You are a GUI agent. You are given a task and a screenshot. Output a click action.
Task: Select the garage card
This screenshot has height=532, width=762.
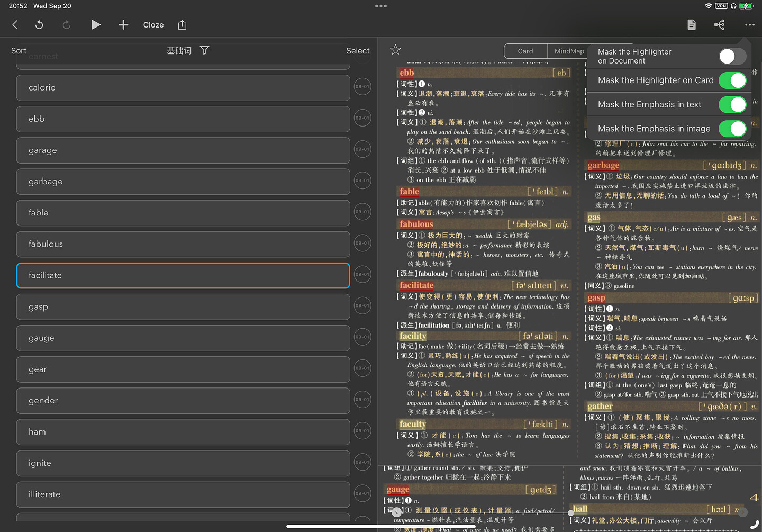(183, 150)
